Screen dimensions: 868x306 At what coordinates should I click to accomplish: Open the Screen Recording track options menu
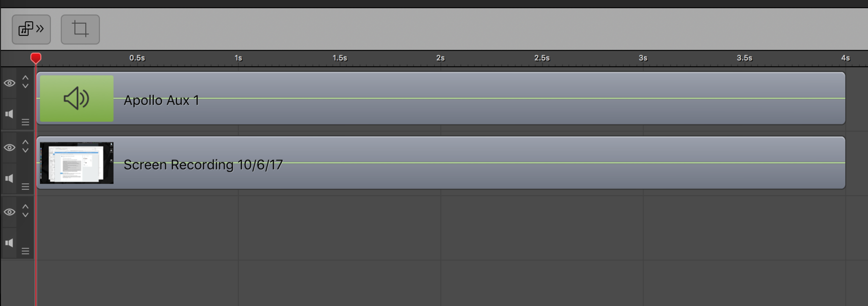point(25,187)
